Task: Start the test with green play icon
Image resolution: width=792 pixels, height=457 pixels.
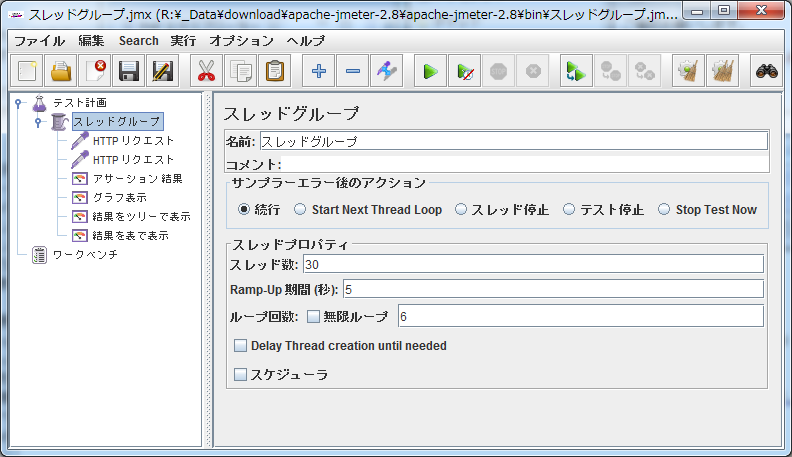Action: (430, 71)
